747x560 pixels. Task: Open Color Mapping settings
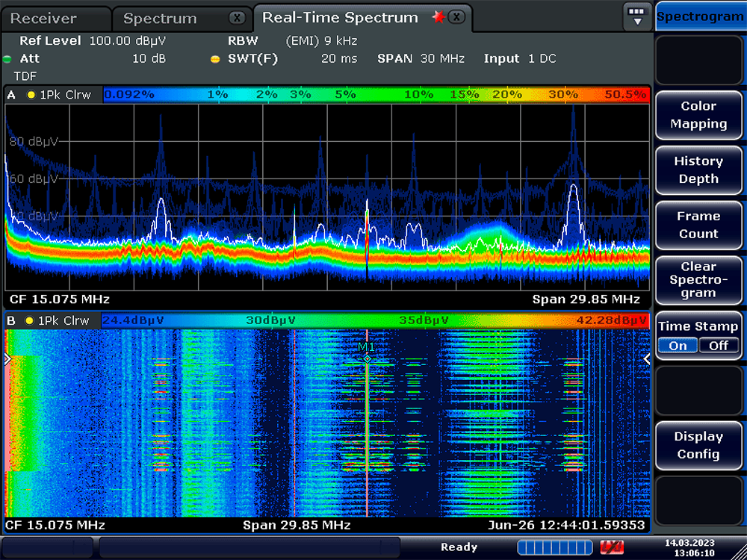pyautogui.click(x=698, y=115)
